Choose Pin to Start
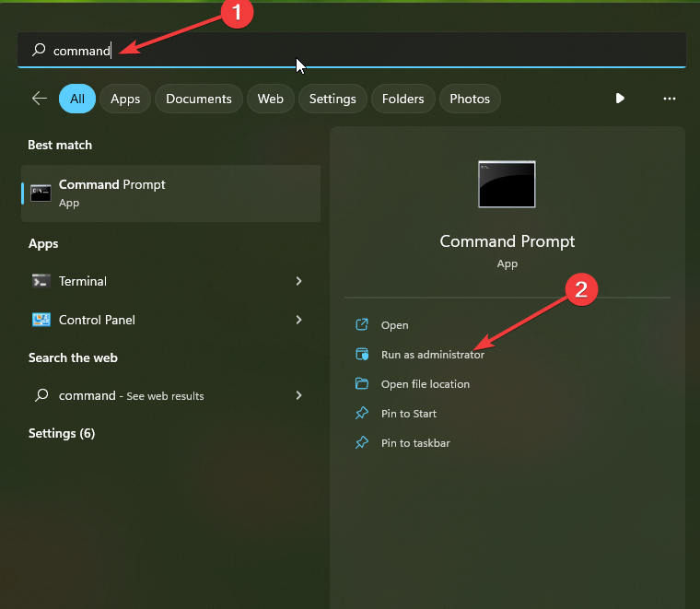Image resolution: width=700 pixels, height=609 pixels. (408, 414)
